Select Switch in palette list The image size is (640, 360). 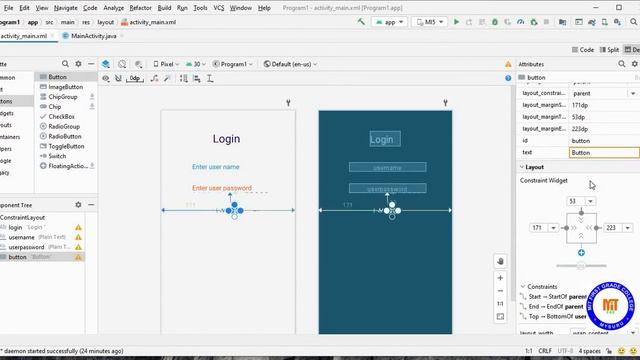(57, 156)
